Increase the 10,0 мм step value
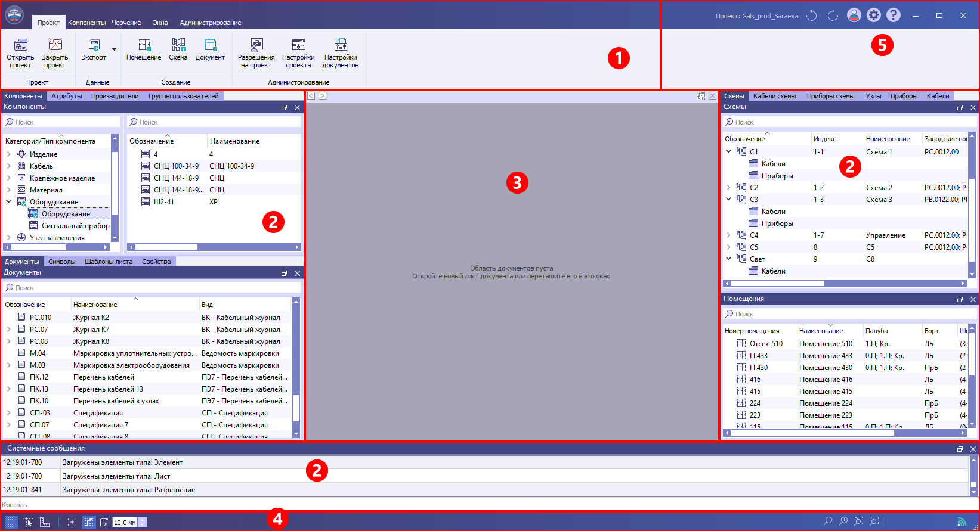The width and height of the screenshot is (980, 531). point(143,520)
